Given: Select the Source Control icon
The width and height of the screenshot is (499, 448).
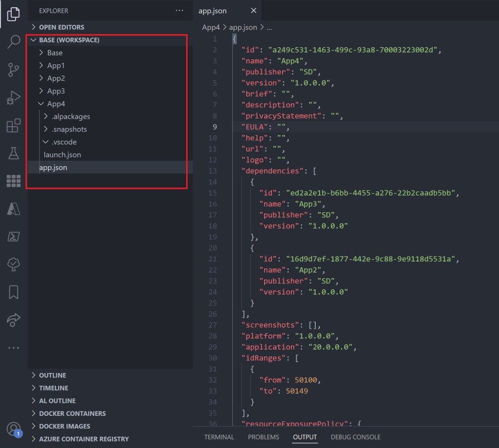Looking at the screenshot, I should 13,70.
